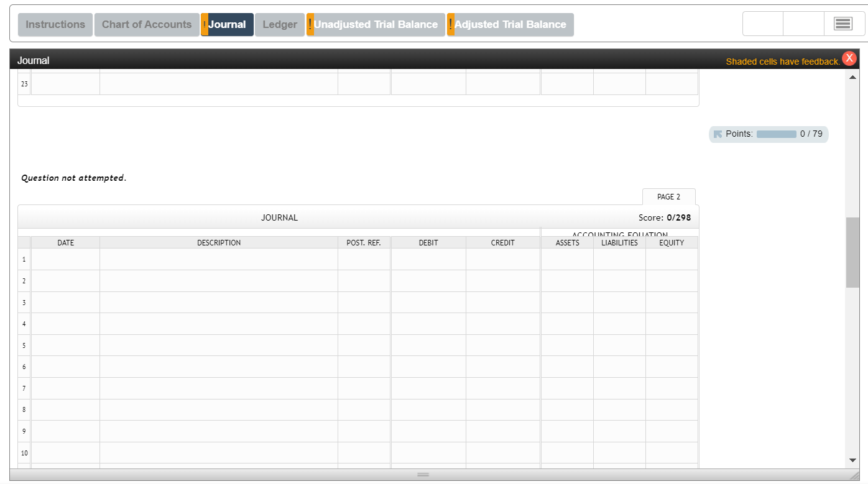This screenshot has width=868, height=484.
Task: Click the Description cell in journal row 7
Action: pos(219,388)
